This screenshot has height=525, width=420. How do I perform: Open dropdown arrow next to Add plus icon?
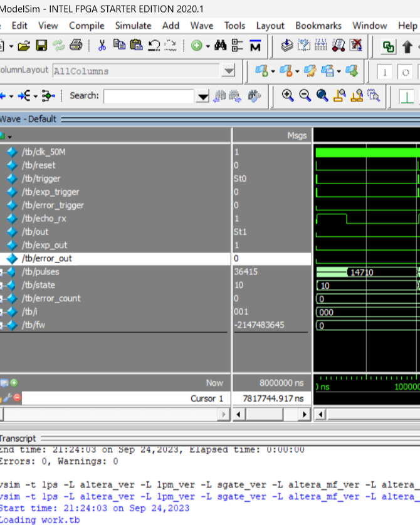[208, 46]
